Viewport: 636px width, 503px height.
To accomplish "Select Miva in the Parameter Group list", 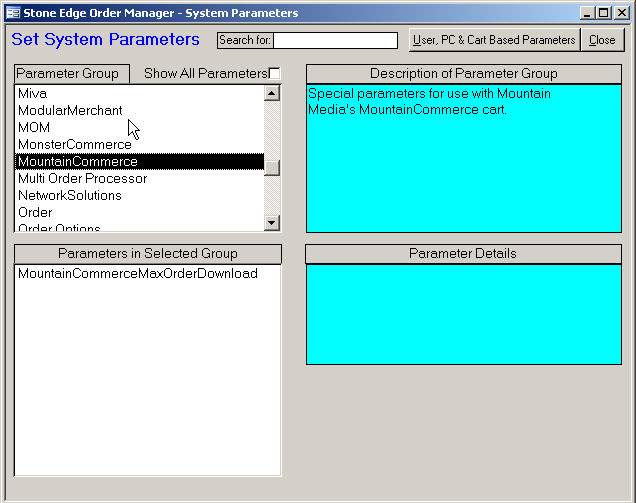I will pyautogui.click(x=139, y=94).
